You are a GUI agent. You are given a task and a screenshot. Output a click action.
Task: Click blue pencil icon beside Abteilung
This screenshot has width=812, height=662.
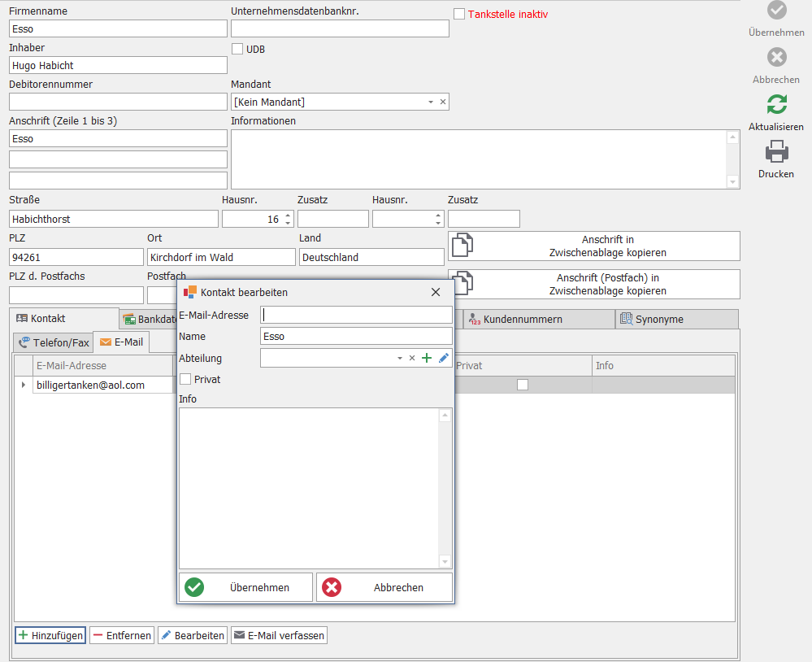(x=443, y=358)
